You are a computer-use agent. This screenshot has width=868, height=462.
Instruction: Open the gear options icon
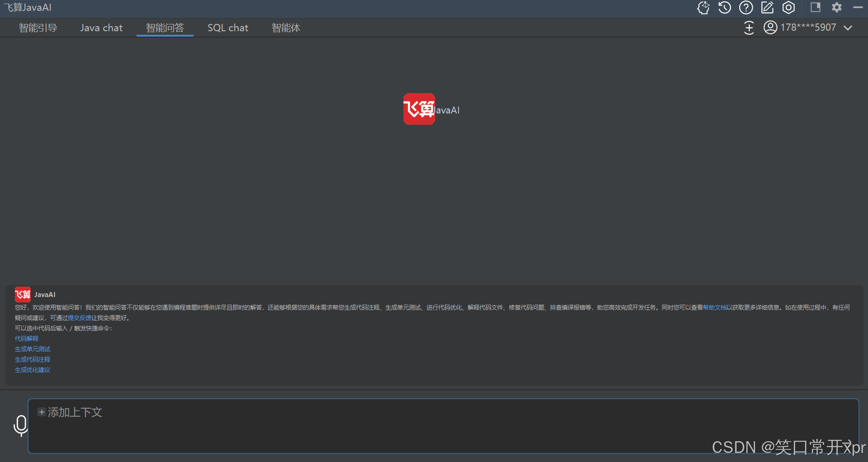837,7
